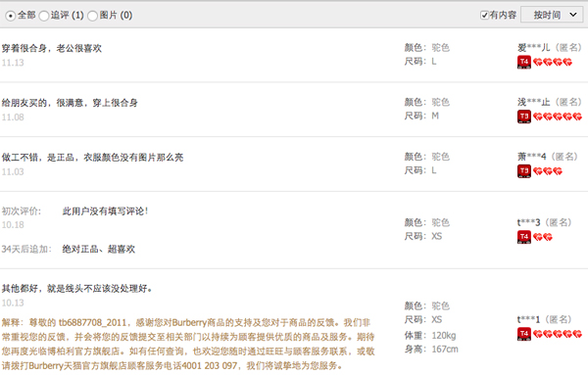Open reviewer 萧***4 username
This screenshot has height=375, width=588.
click(x=532, y=157)
